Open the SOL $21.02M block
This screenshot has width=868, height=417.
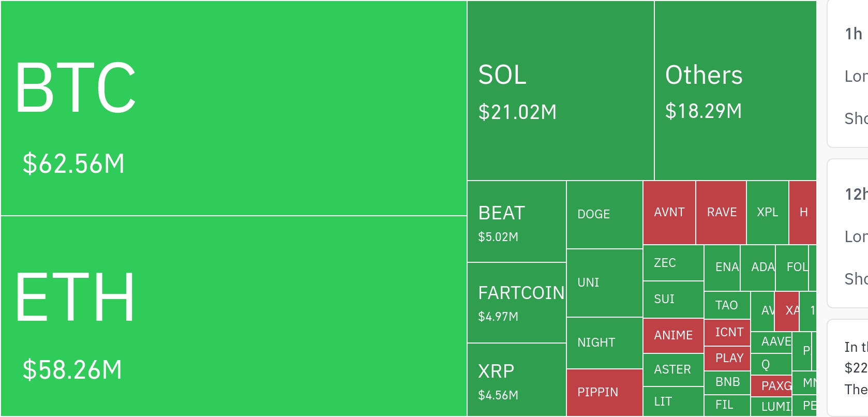click(x=561, y=91)
